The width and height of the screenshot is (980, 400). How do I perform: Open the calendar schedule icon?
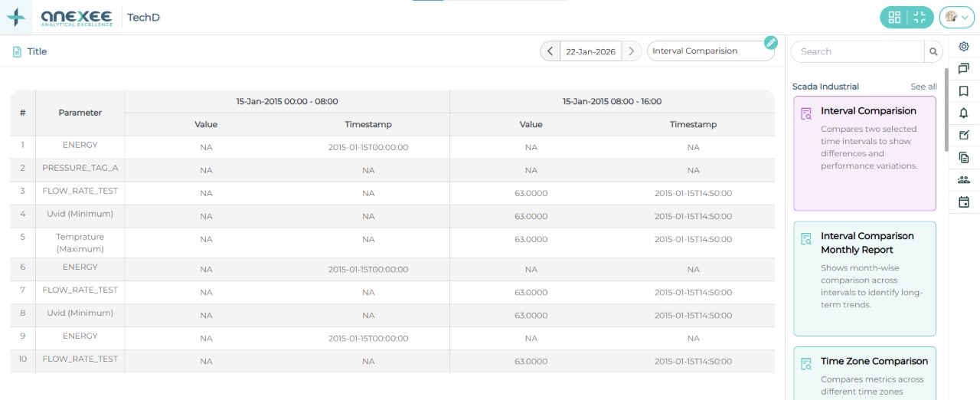964,202
